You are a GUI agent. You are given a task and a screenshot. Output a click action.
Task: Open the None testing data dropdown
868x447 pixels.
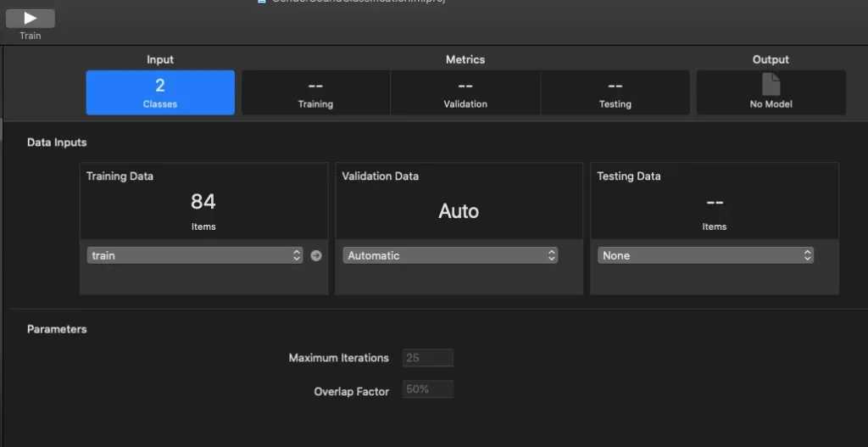coord(705,255)
